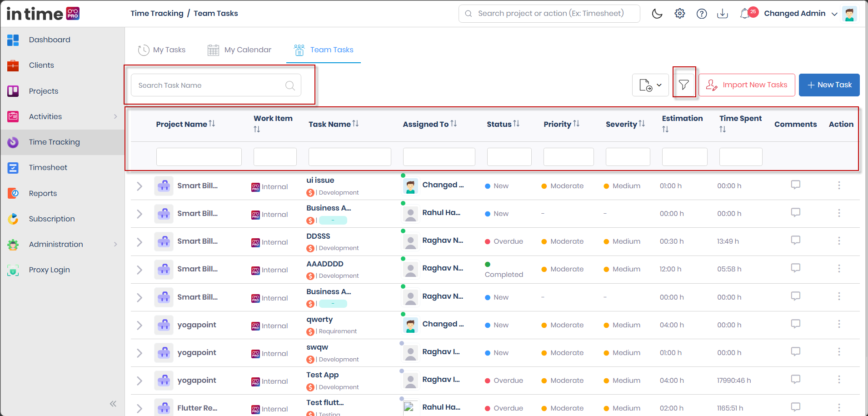868x416 pixels.
Task: Click the user avatar in header
Action: (x=849, y=14)
